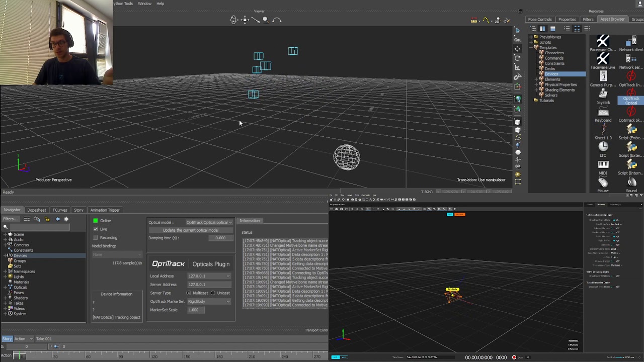Viewport: 644px width, 362px height.
Task: Open the Action dropdown in transport bar
Action: click(x=23, y=339)
